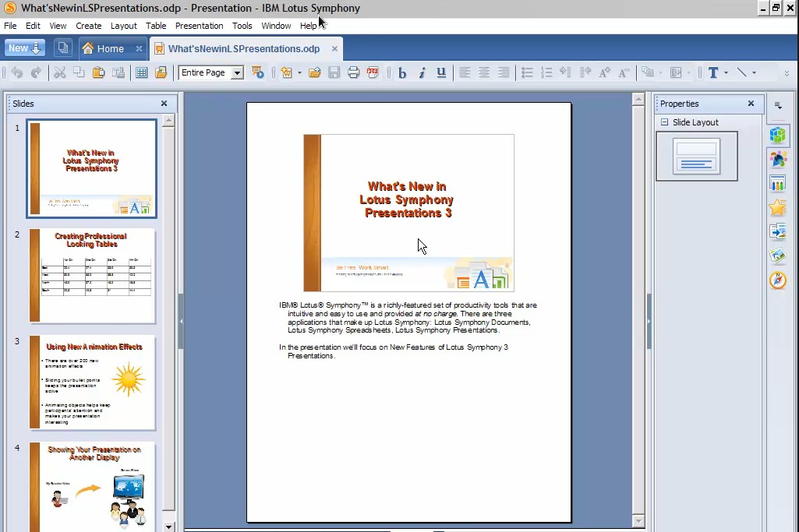Click the Slides panel scroll down arrow
799x532 pixels.
click(x=168, y=527)
